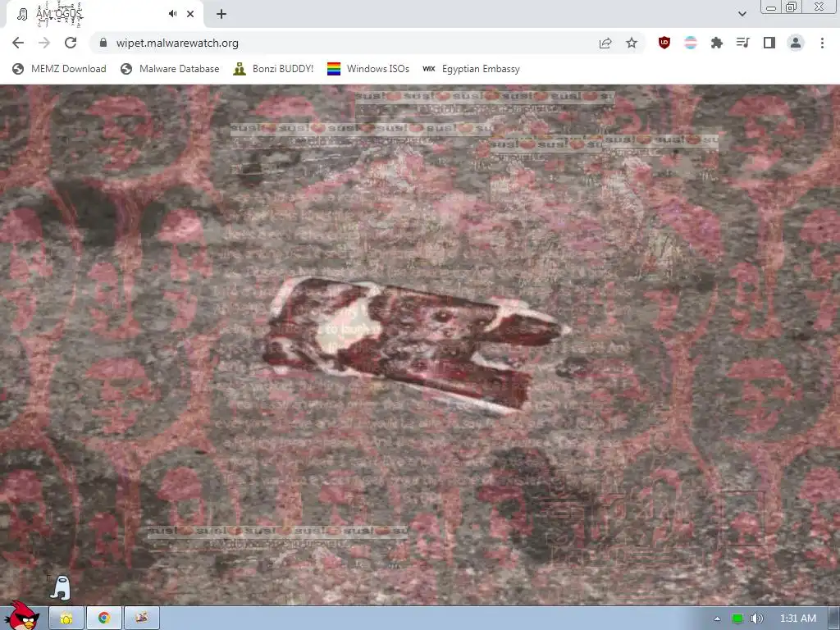The width and height of the screenshot is (840, 630).
Task: Open the file explorer taskbar button
Action: (x=66, y=619)
